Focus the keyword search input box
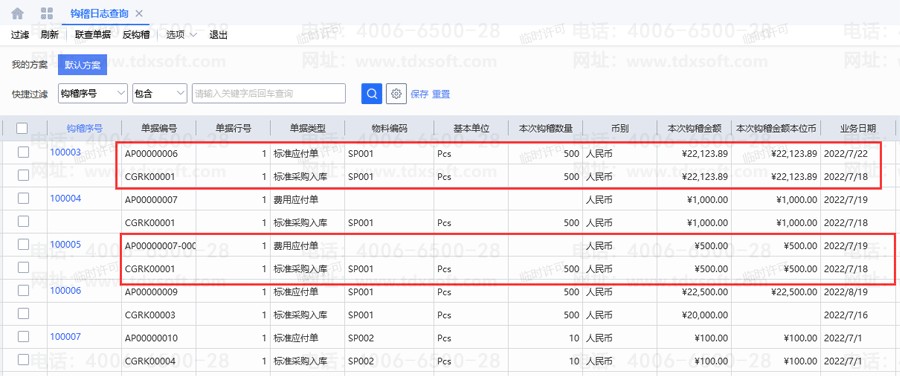The height and width of the screenshot is (376, 900). pos(269,93)
